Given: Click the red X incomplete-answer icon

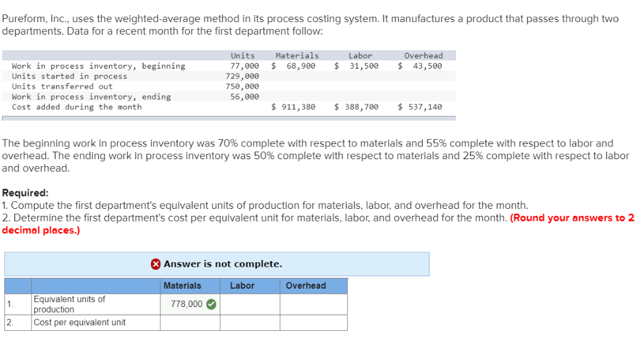Looking at the screenshot, I should click(156, 264).
